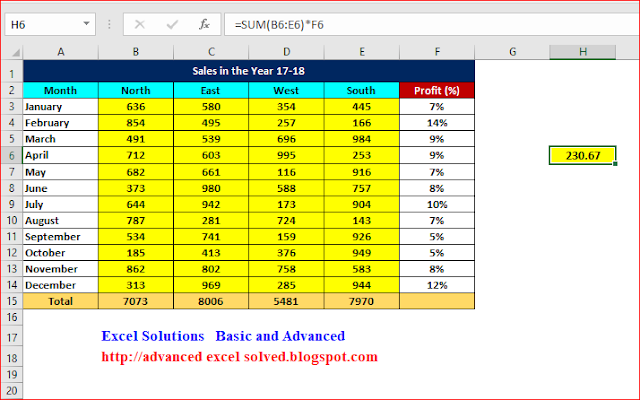
Task: Select February profit 14%
Action: pos(437,123)
